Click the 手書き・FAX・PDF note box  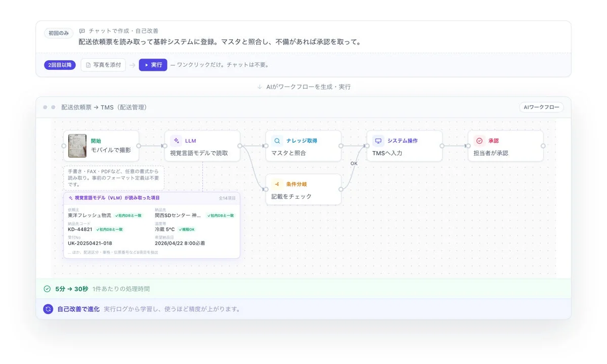point(114,178)
